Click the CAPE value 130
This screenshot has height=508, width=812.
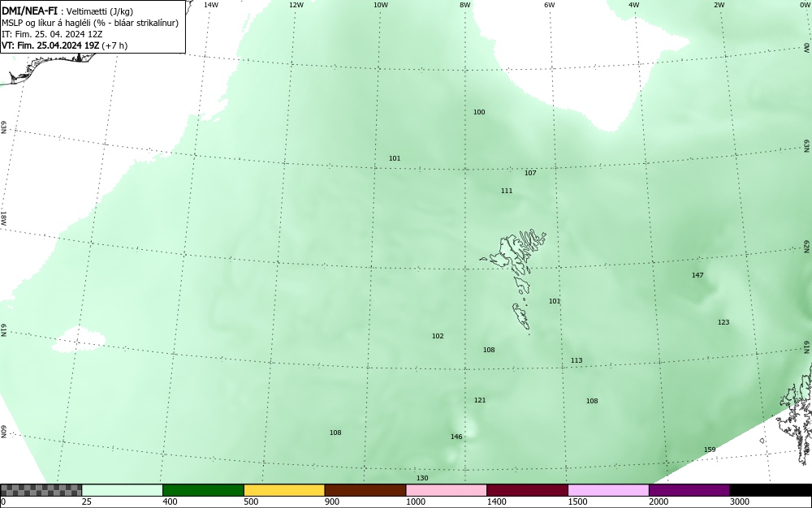tap(422, 478)
